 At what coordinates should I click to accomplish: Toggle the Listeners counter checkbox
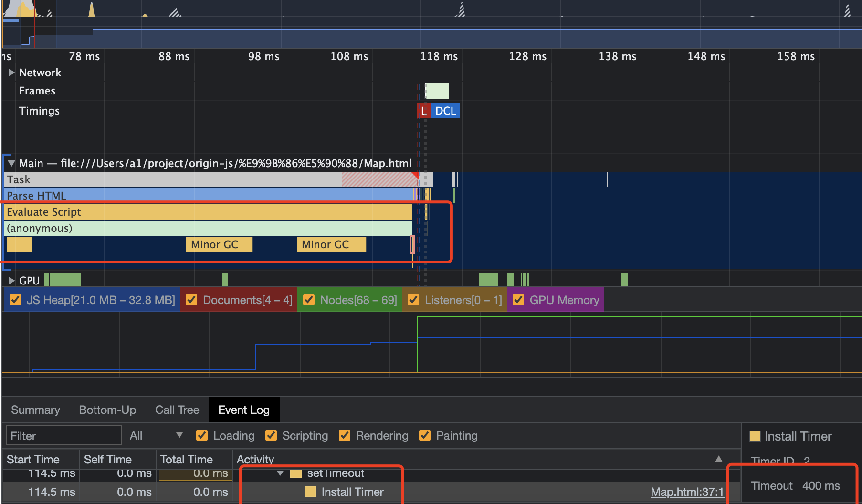coord(413,300)
